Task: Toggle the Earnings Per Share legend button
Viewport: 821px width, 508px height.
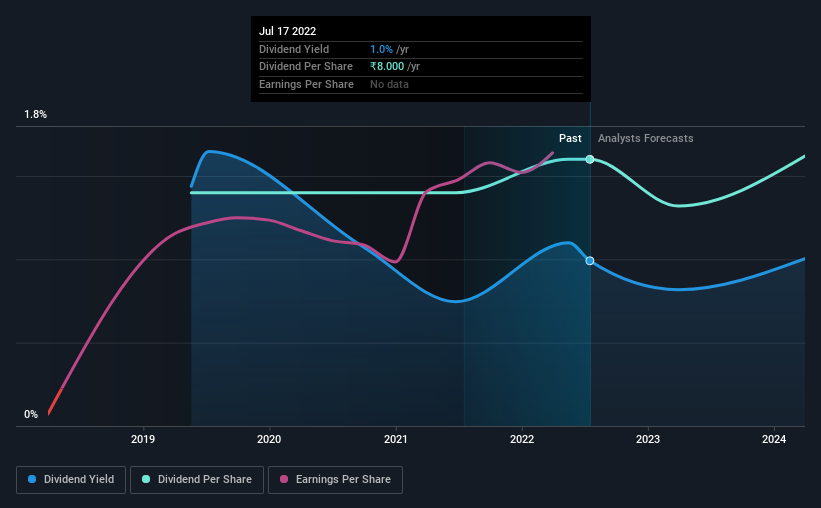Action: pos(335,480)
